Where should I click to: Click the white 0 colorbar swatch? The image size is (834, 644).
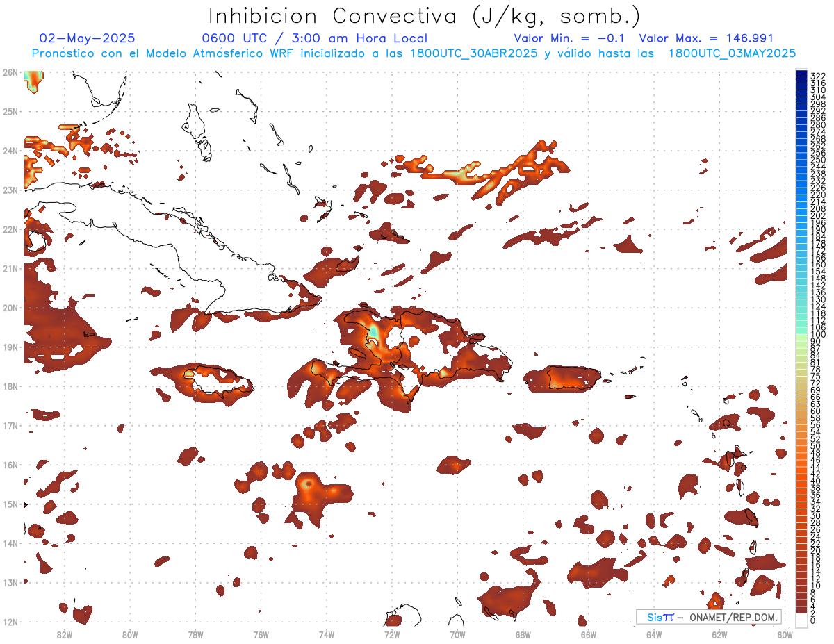pyautogui.click(x=801, y=619)
